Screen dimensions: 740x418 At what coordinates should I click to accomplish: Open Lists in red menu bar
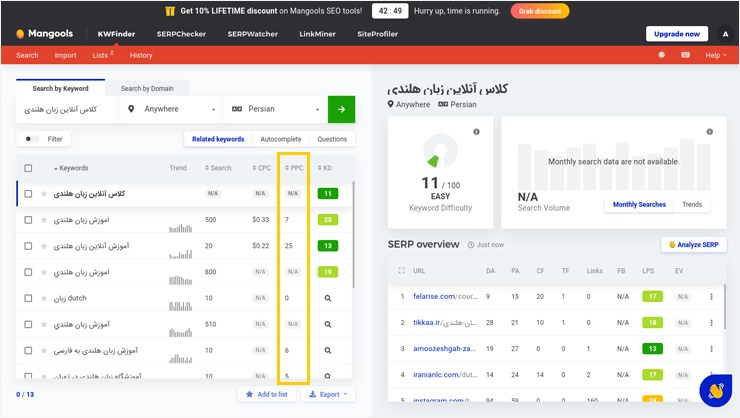pyautogui.click(x=102, y=55)
